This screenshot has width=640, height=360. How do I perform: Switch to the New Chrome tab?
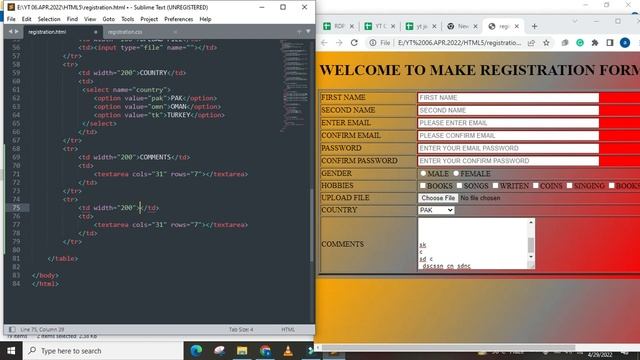click(462, 26)
